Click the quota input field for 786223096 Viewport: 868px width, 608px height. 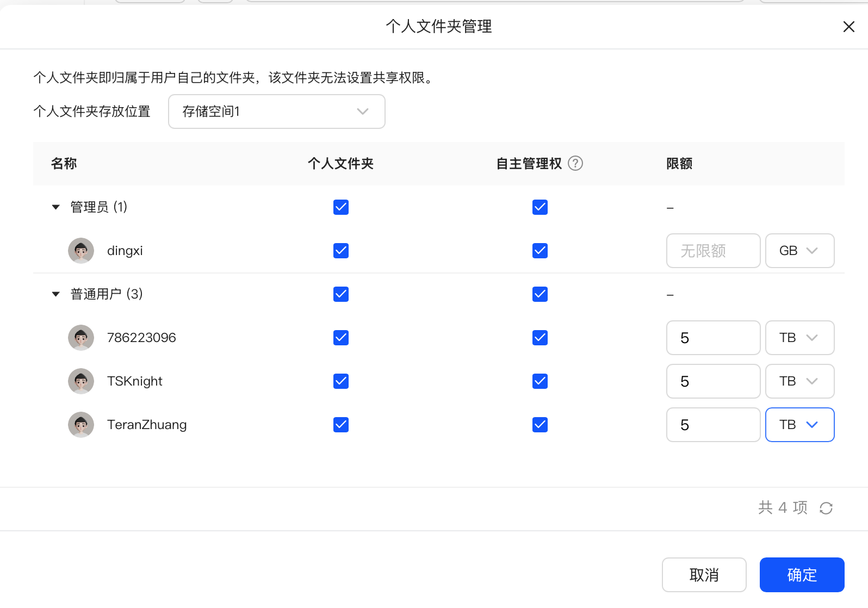click(x=712, y=338)
